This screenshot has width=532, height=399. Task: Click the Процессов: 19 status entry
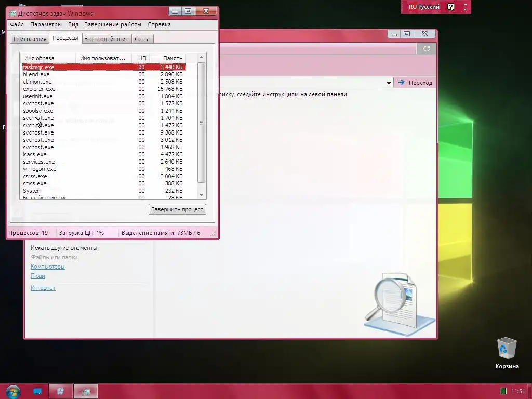click(x=28, y=233)
